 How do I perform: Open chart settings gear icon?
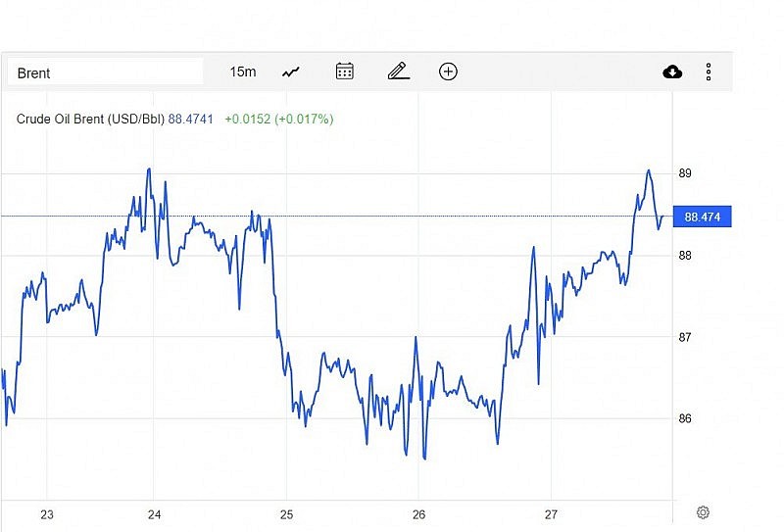pos(703,512)
